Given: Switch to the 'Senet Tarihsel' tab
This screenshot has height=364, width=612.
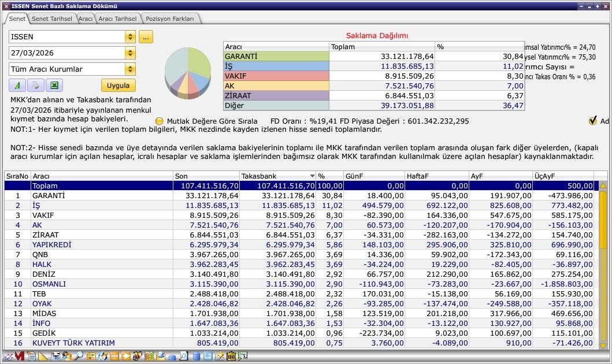Looking at the screenshot, I should (51, 18).
